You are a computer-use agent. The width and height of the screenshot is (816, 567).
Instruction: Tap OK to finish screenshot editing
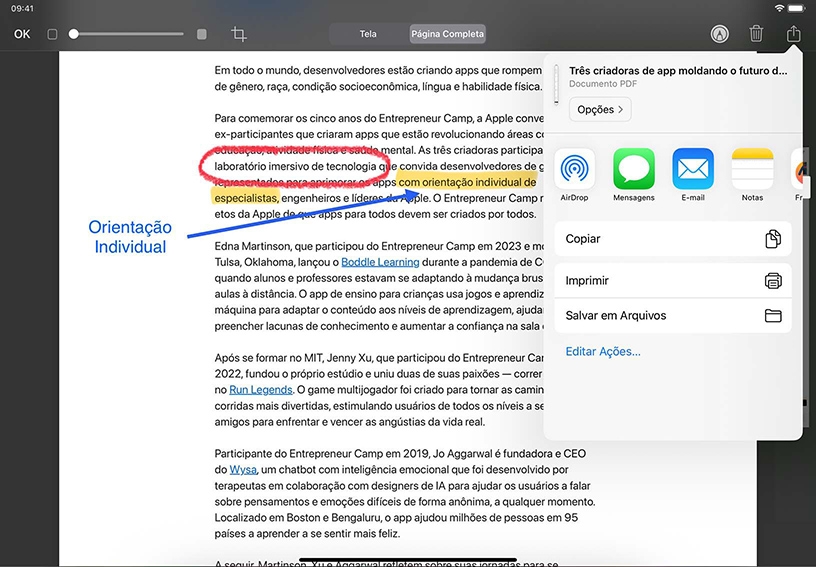(22, 34)
